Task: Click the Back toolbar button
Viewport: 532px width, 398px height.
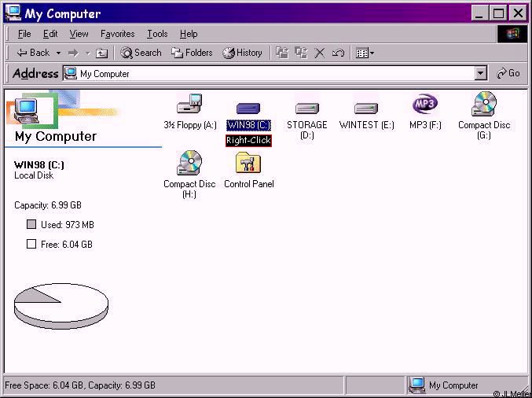Action: [33, 53]
